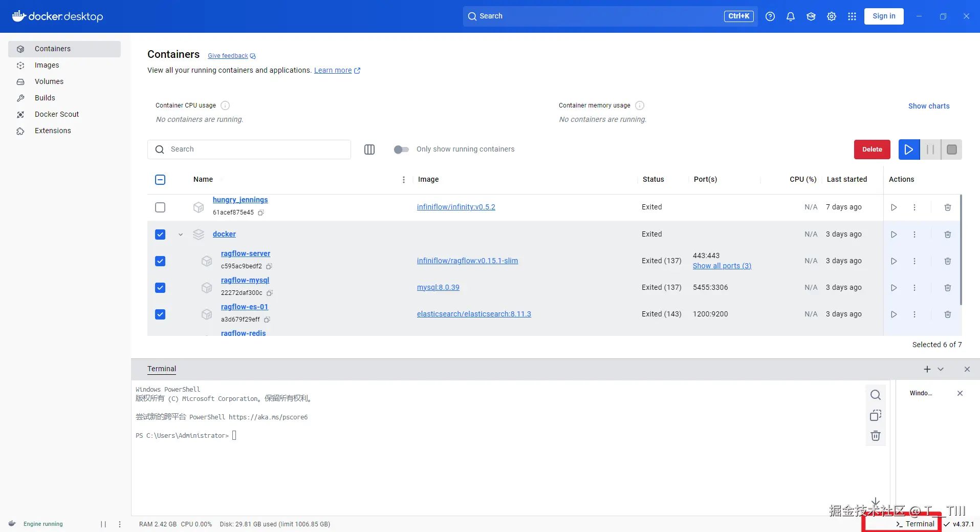Open more actions for the docker stack
The width and height of the screenshot is (980, 532).
click(914, 235)
